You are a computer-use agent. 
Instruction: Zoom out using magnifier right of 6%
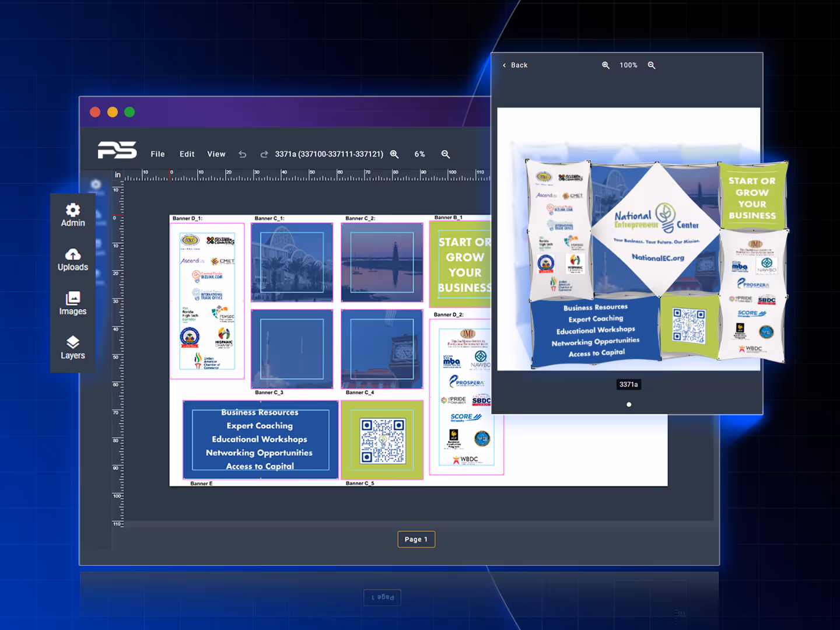[446, 155]
